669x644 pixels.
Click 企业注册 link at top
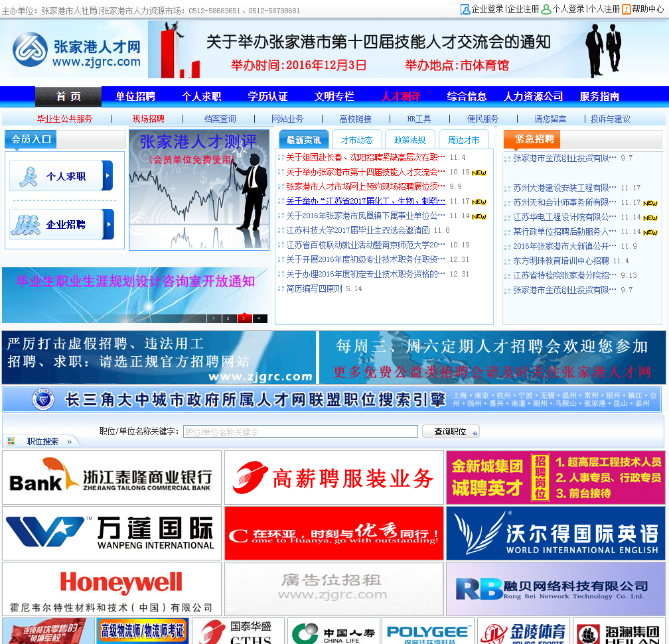pyautogui.click(x=523, y=9)
